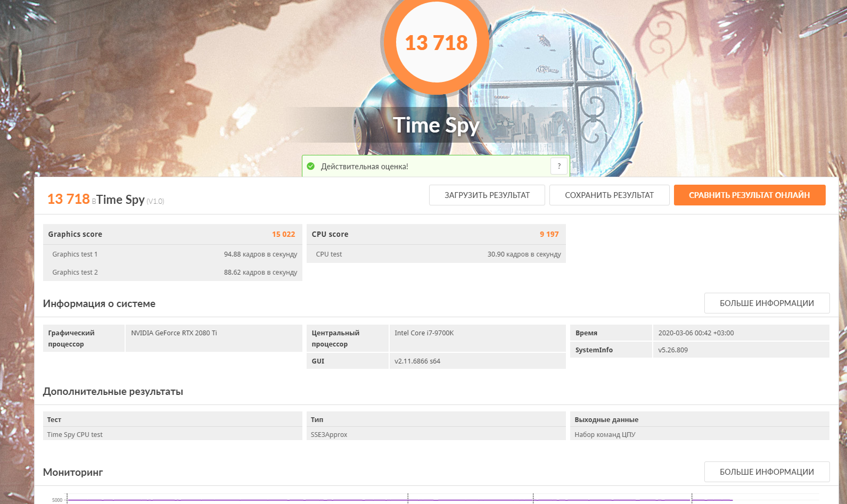The image size is (847, 504).
Task: Click the green valid score checkmark icon
Action: point(311,166)
